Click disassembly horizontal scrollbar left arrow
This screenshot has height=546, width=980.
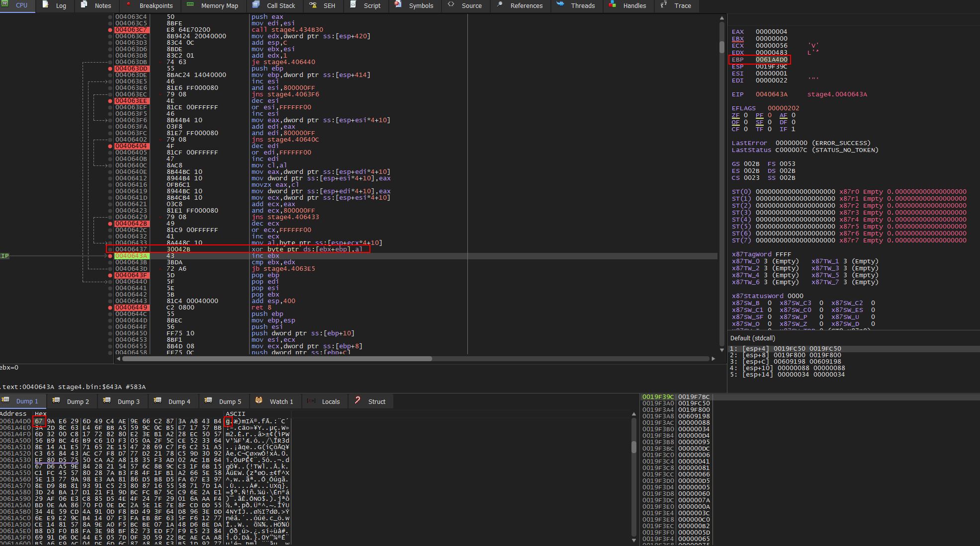point(118,358)
